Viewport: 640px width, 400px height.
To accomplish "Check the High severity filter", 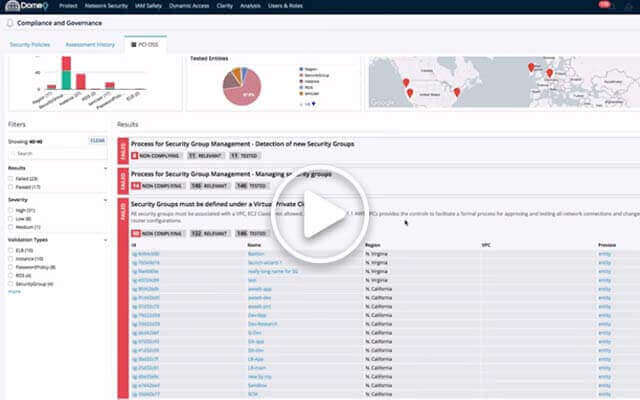I will [x=10, y=210].
